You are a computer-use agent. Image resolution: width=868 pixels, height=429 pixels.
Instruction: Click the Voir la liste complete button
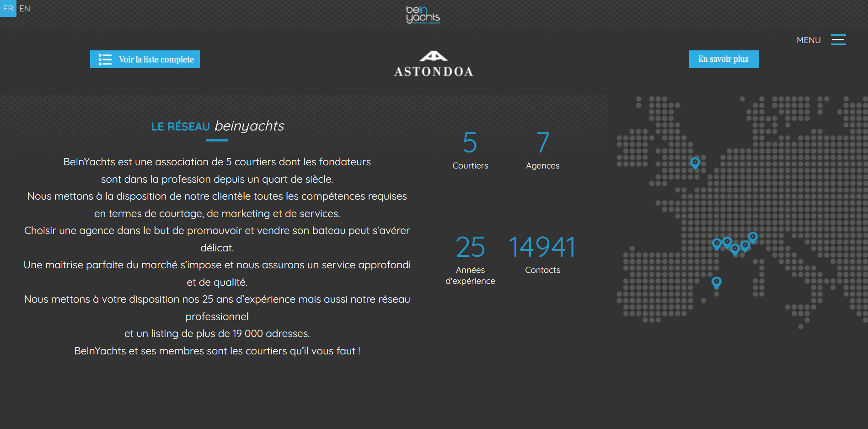(145, 60)
